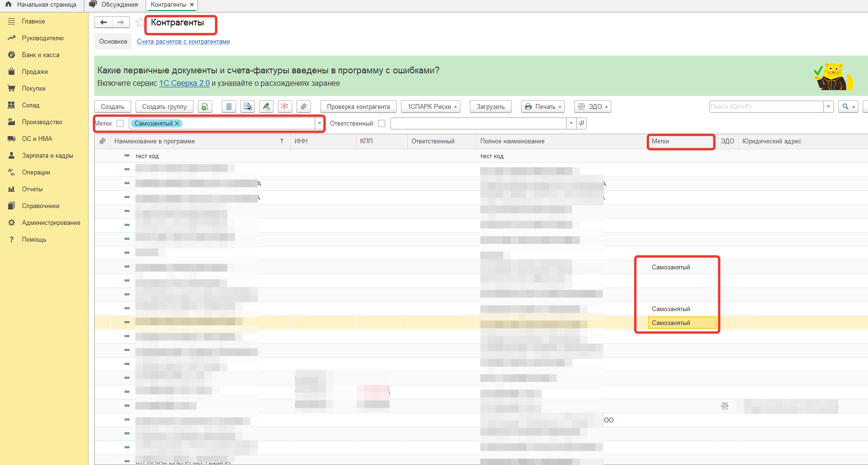Click the magnifier search button

847,106
